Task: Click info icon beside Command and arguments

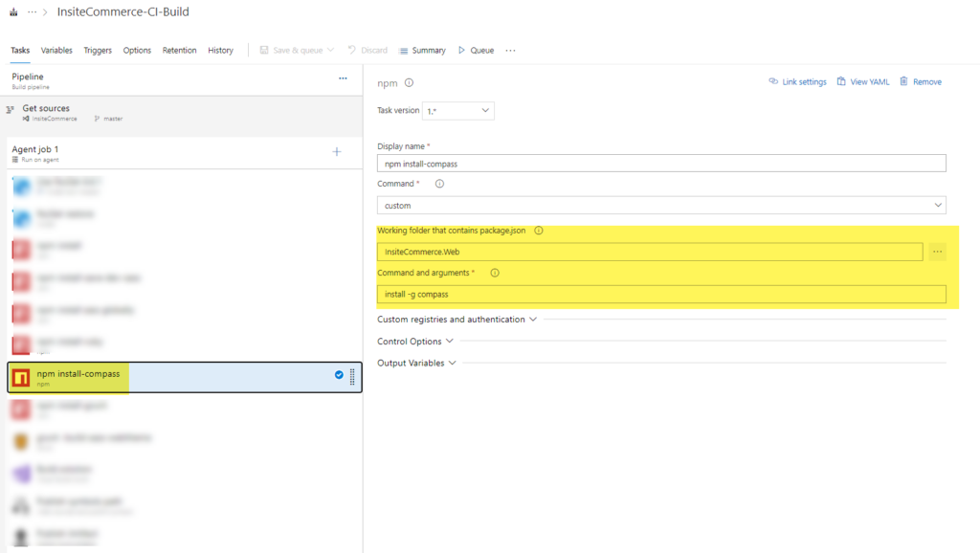Action: click(x=495, y=273)
